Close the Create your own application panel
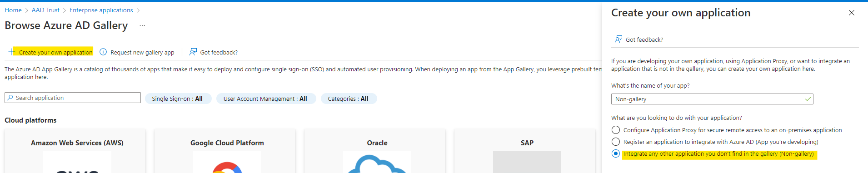 coord(852,13)
